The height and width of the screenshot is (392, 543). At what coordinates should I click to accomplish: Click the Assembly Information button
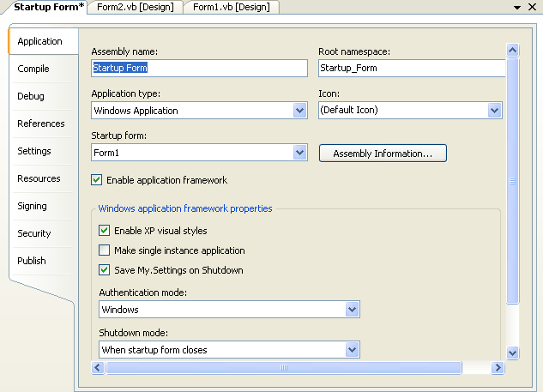tap(383, 154)
